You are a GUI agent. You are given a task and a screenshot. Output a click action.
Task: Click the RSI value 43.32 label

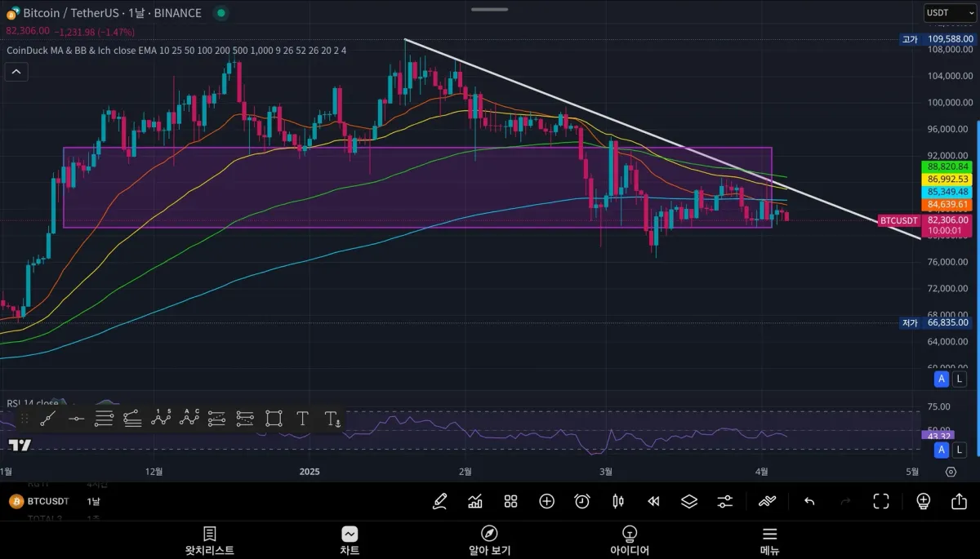pyautogui.click(x=937, y=435)
